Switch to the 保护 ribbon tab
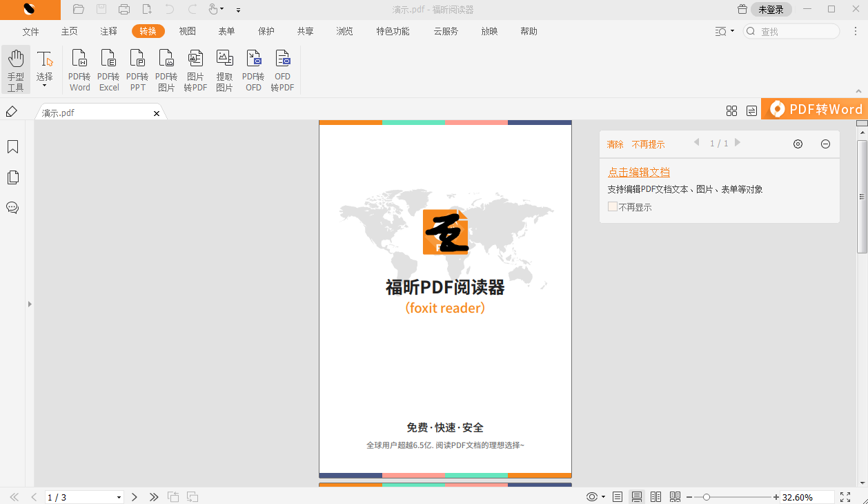Screen dimensions: 868x504 click(x=266, y=32)
